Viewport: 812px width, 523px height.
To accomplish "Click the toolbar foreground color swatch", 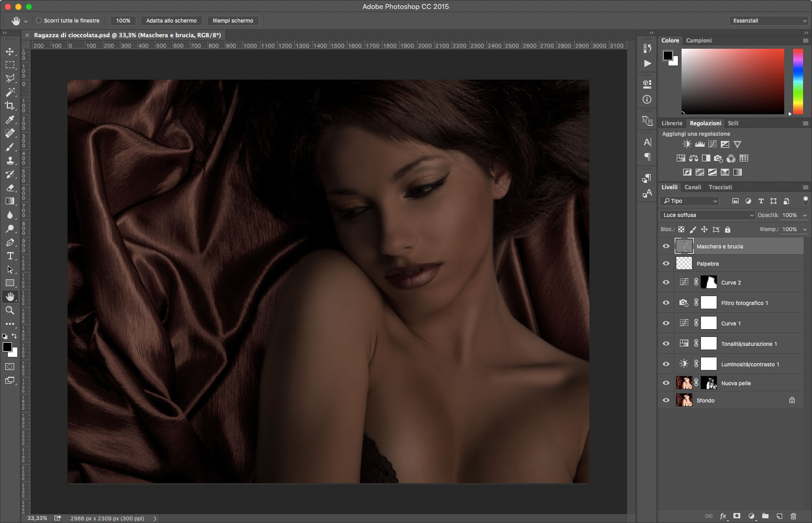I will [7, 347].
